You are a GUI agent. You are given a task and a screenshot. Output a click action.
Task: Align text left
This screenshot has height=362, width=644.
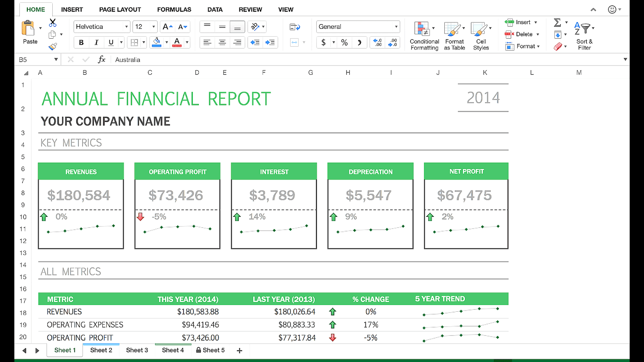[207, 42]
